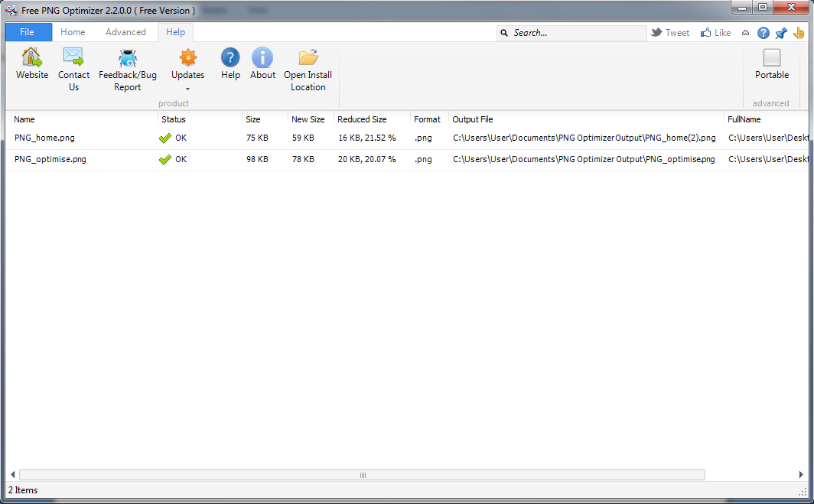Click the pointing hand icon in top-right
This screenshot has width=814, height=504.
coord(799,33)
